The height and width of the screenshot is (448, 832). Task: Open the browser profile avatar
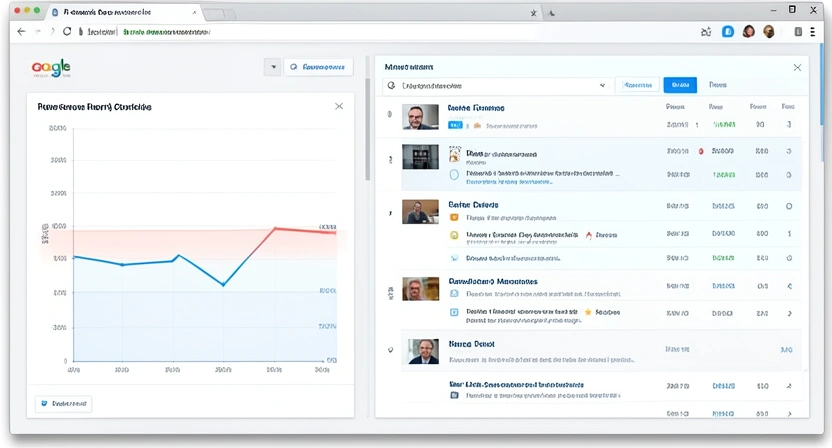click(768, 31)
